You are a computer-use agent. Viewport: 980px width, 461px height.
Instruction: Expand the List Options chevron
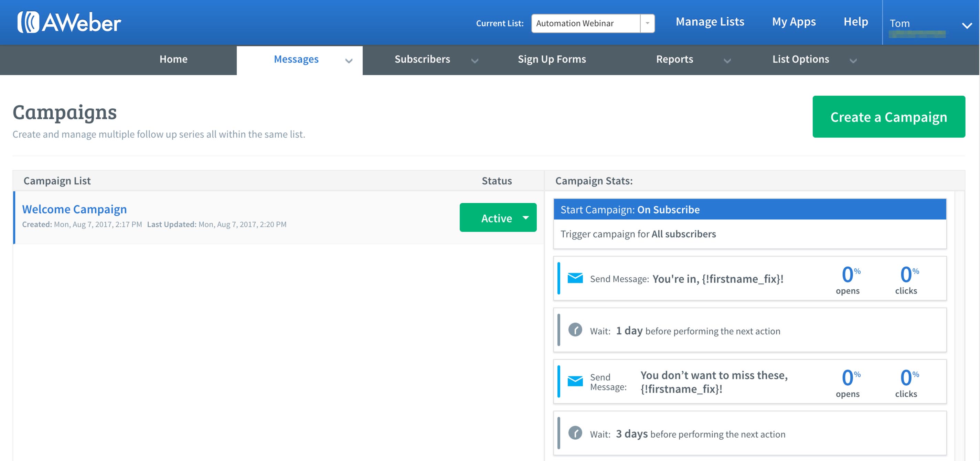point(853,61)
